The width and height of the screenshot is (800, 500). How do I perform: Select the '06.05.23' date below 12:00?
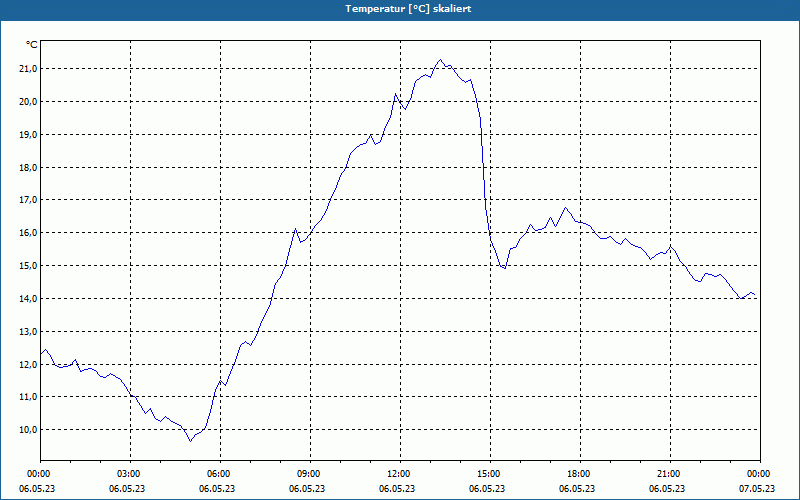pyautogui.click(x=397, y=488)
